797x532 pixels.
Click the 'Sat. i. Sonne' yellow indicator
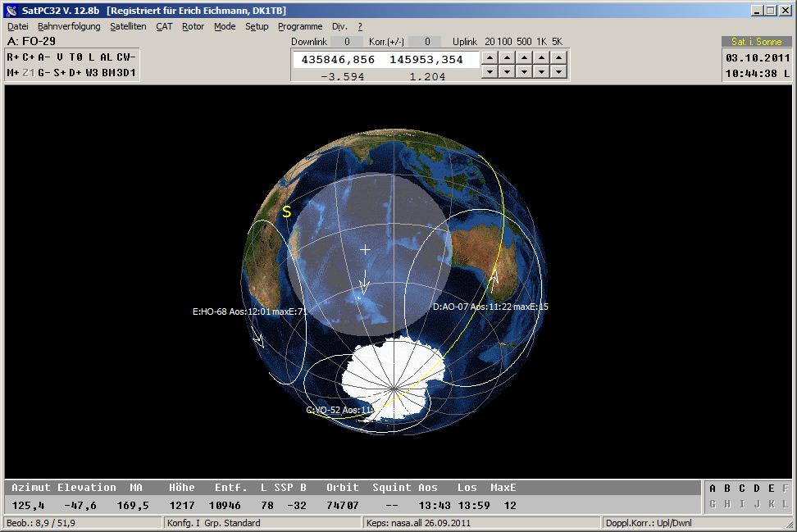756,42
